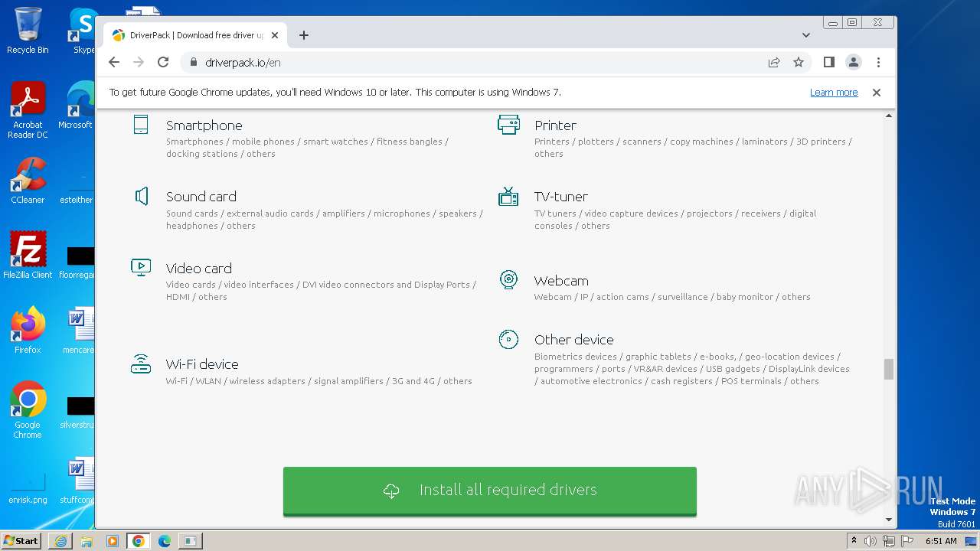This screenshot has width=980, height=551.
Task: Open the Wi-Fi device category heading
Action: [x=202, y=364]
